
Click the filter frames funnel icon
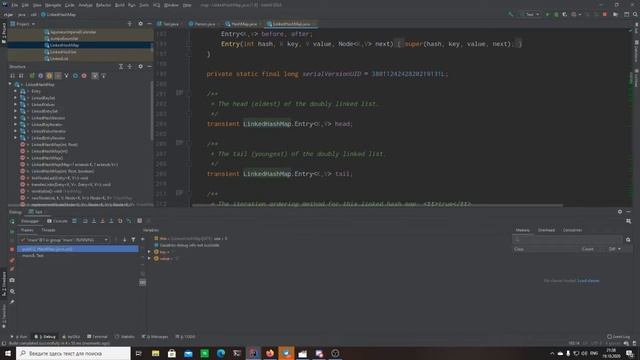click(133, 240)
